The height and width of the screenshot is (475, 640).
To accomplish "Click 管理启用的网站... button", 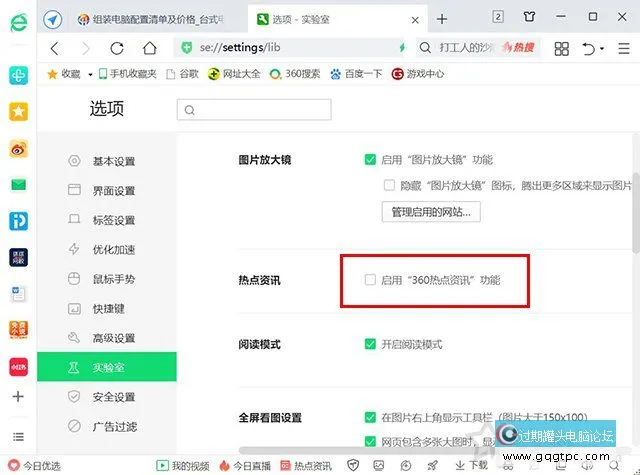I will pyautogui.click(x=431, y=212).
